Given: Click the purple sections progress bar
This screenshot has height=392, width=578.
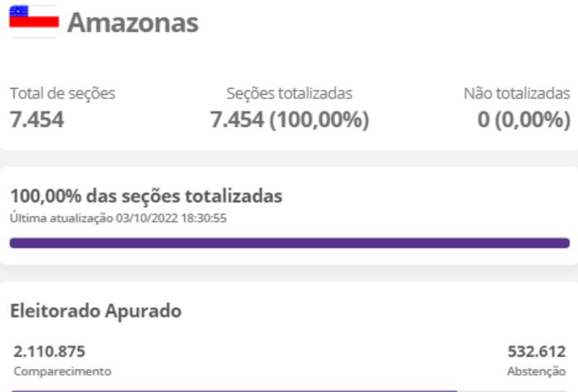Looking at the screenshot, I should [x=290, y=243].
